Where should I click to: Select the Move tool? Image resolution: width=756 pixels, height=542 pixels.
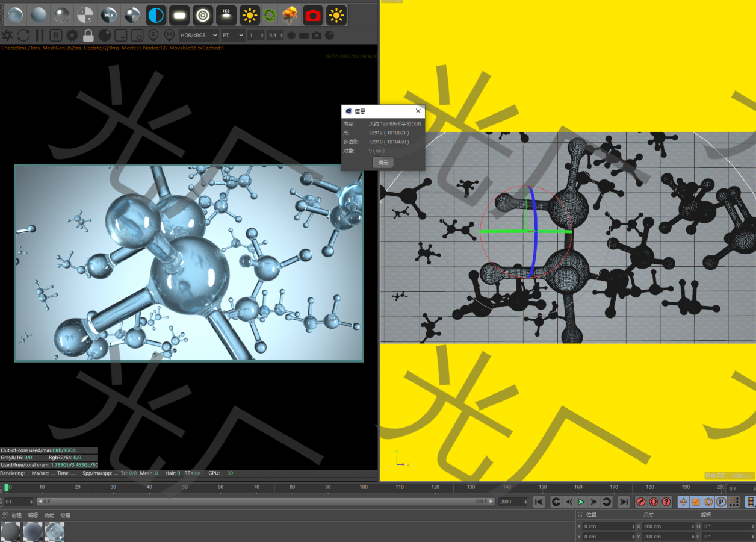683,502
